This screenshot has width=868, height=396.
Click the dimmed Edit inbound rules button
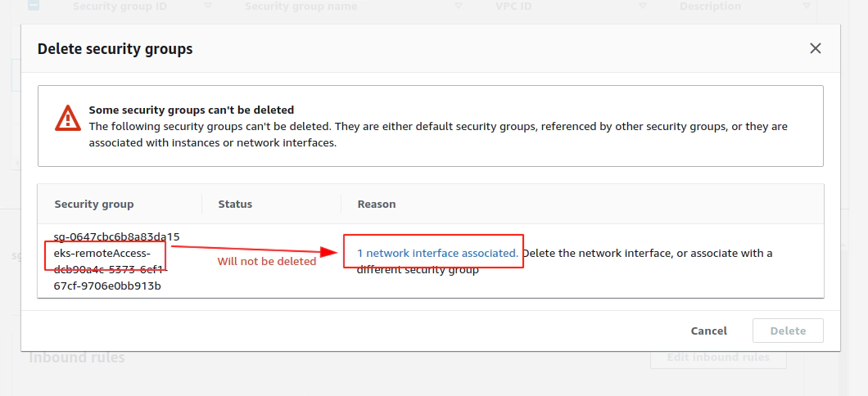[x=718, y=358]
